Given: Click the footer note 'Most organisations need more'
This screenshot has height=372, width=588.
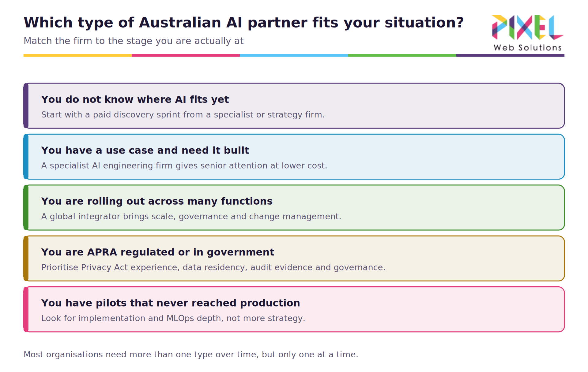Looking at the screenshot, I should coord(191,355).
